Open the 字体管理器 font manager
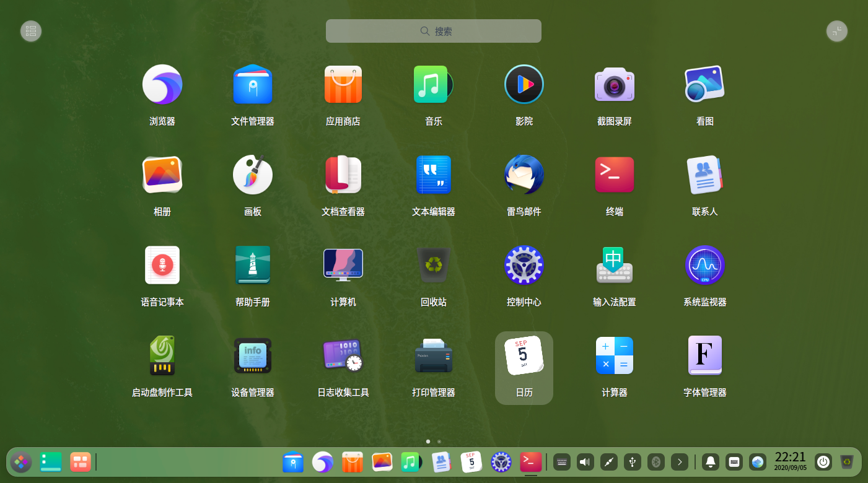Viewport: 868px width, 483px height. click(x=705, y=356)
